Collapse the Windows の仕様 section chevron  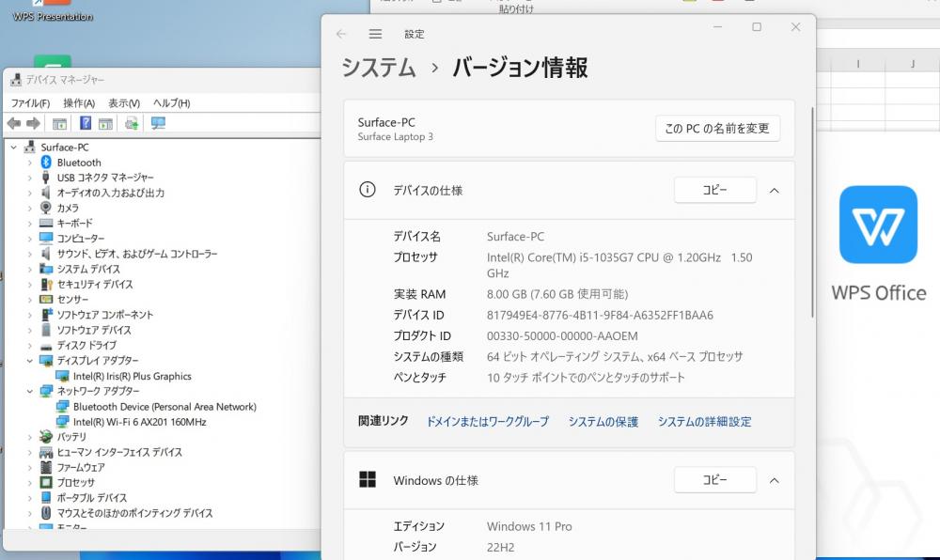pyautogui.click(x=775, y=480)
